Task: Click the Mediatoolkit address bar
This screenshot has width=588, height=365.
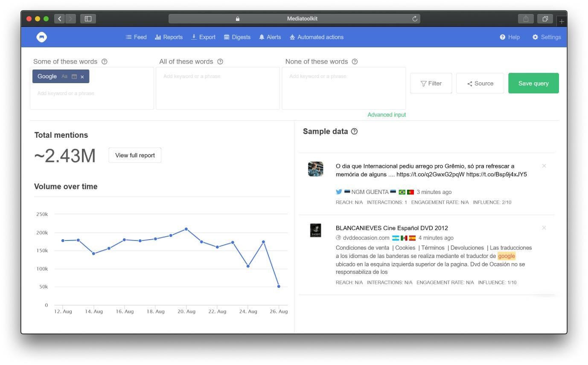Action: pyautogui.click(x=294, y=19)
